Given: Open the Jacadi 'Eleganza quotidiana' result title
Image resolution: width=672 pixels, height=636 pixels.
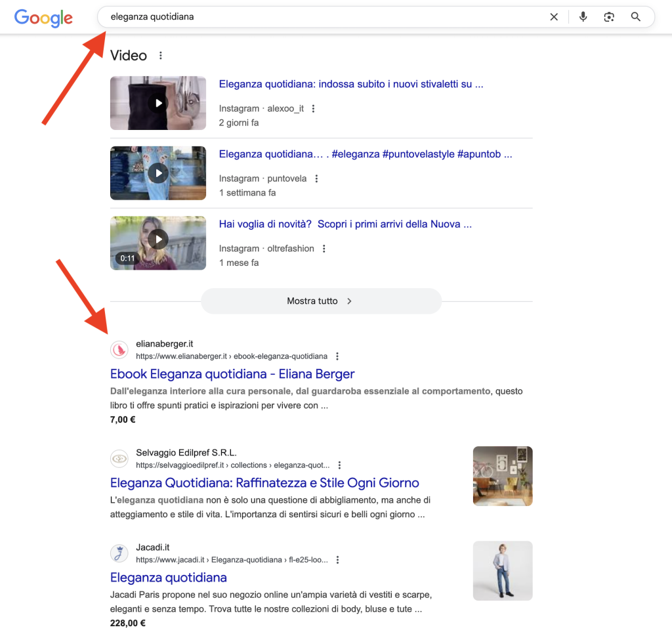Looking at the screenshot, I should [169, 578].
